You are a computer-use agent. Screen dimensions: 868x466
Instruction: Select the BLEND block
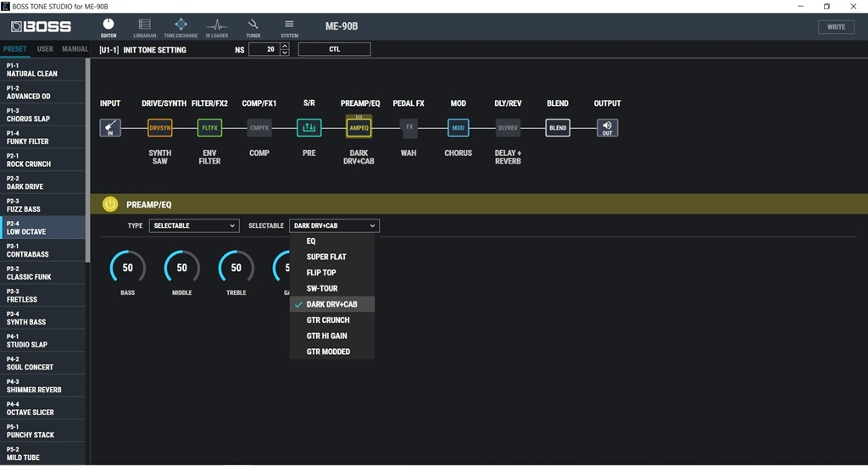point(558,128)
